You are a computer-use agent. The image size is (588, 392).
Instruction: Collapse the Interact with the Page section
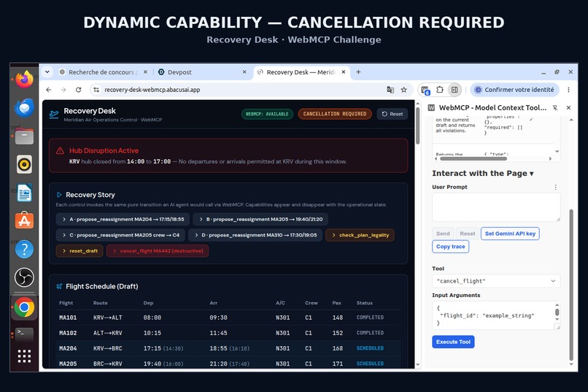pos(483,173)
